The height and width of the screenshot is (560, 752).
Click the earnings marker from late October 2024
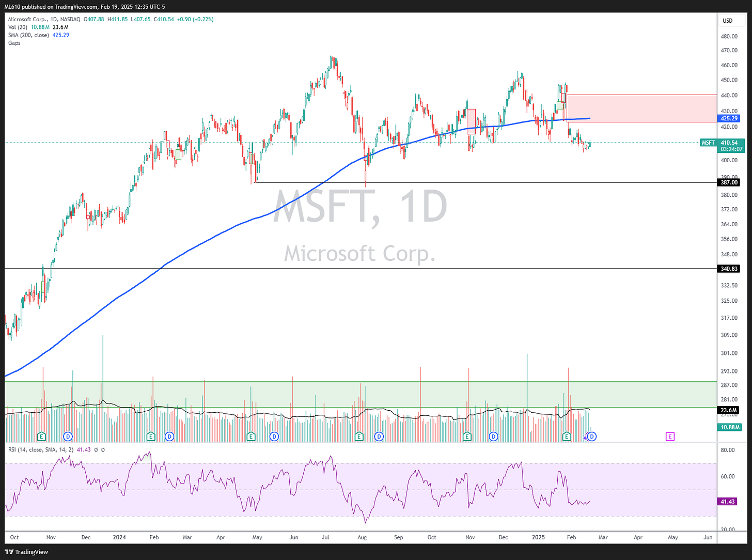(x=467, y=437)
